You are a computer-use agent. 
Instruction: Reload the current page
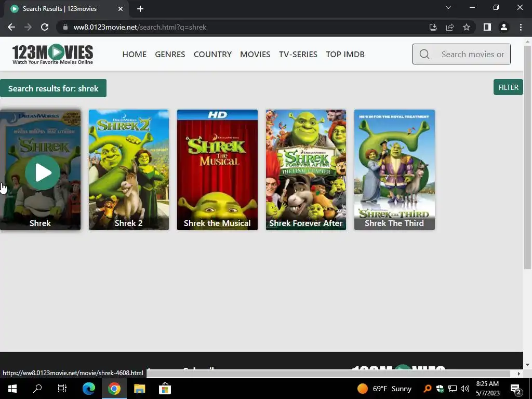coord(45,27)
